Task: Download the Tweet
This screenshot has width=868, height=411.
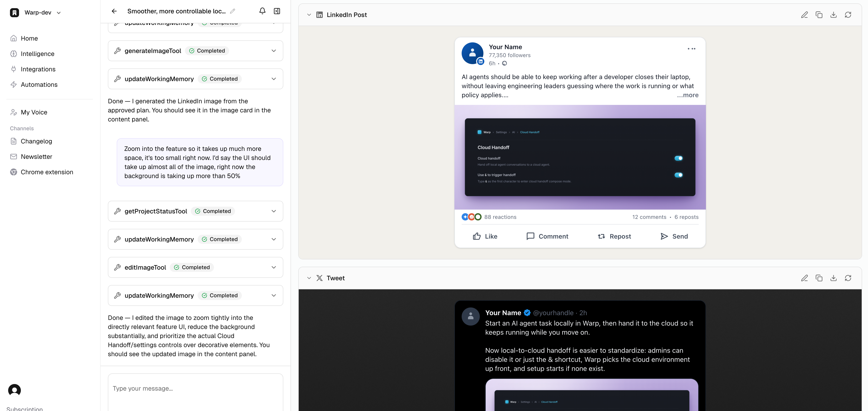Action: (833, 278)
